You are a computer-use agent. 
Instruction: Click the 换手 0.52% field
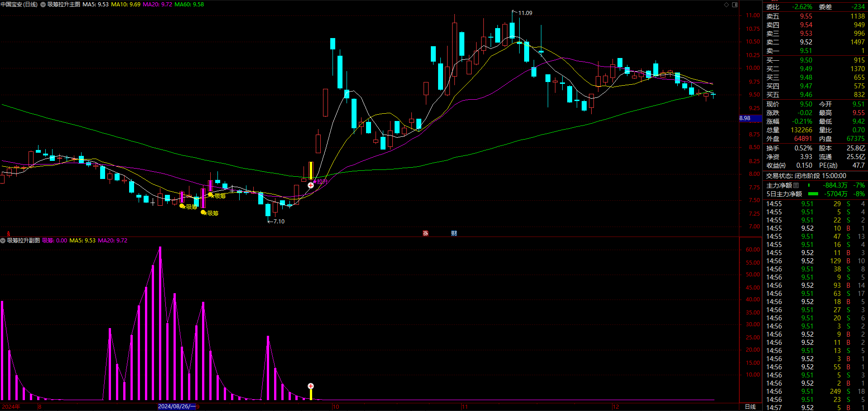[789, 148]
